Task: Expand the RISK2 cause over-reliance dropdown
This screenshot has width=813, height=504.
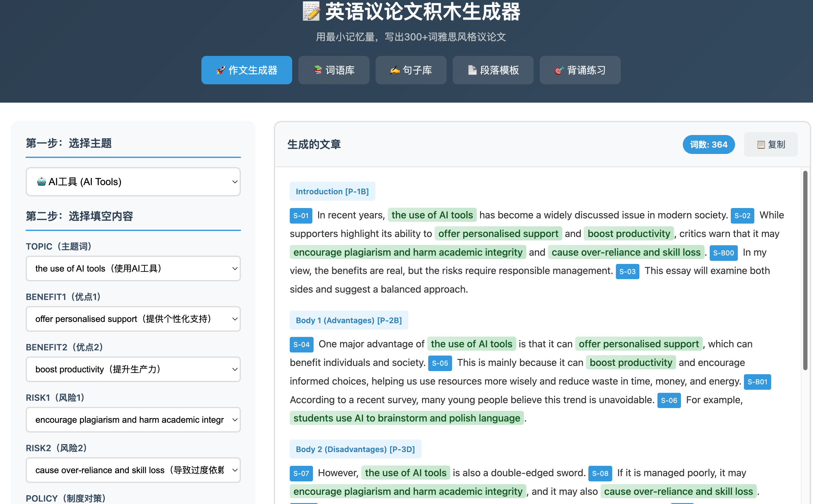Action: point(133,470)
